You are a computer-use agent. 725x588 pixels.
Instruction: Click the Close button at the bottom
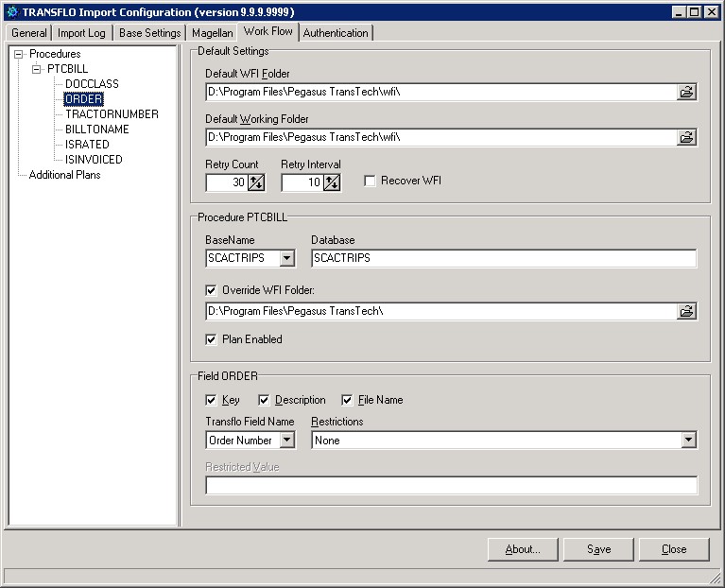tap(674, 549)
